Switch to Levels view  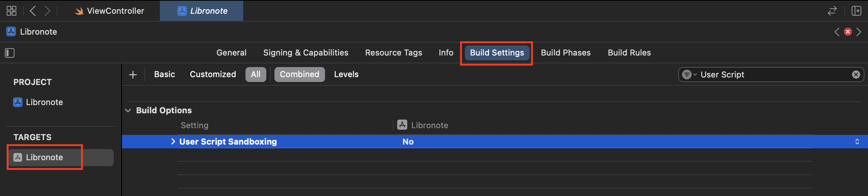346,75
